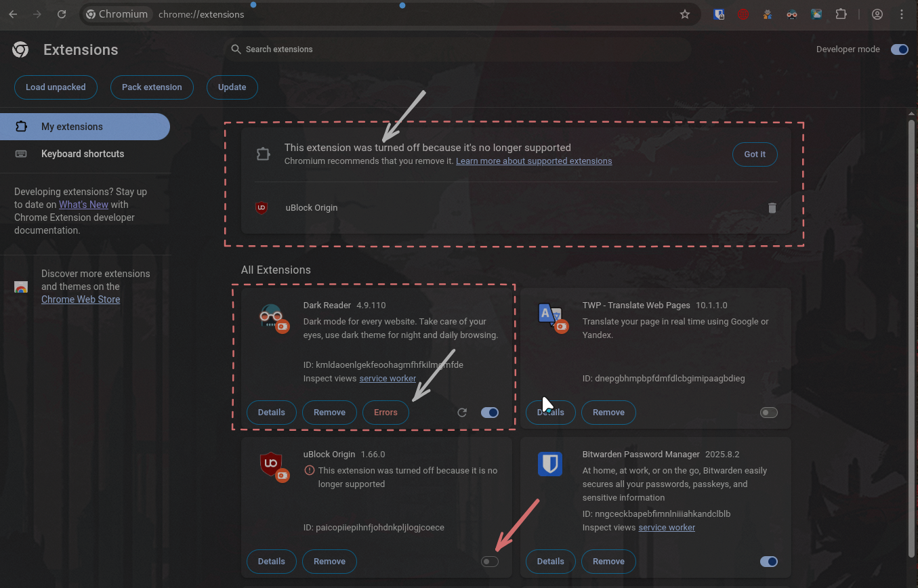Reload the extensions page
The image size is (918, 588).
click(x=62, y=14)
